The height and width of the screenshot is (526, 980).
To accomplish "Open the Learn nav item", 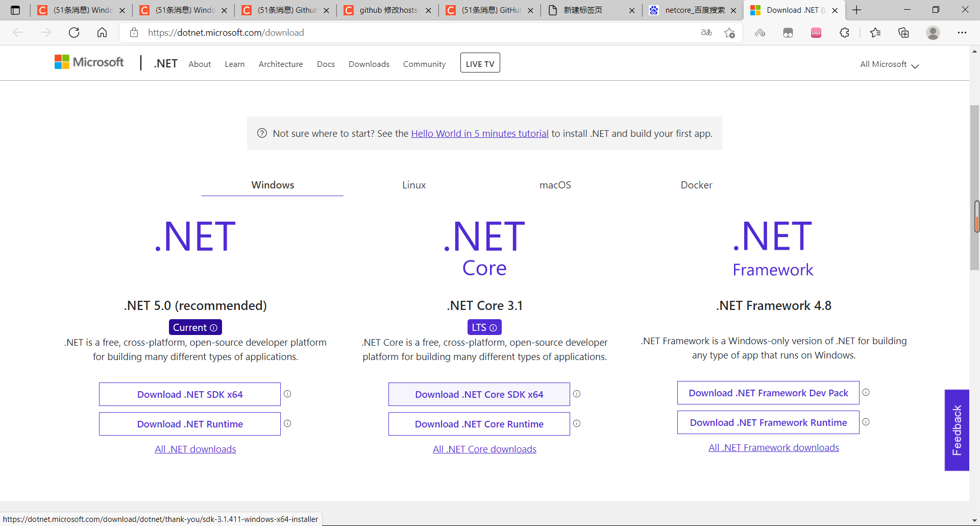I will click(235, 64).
